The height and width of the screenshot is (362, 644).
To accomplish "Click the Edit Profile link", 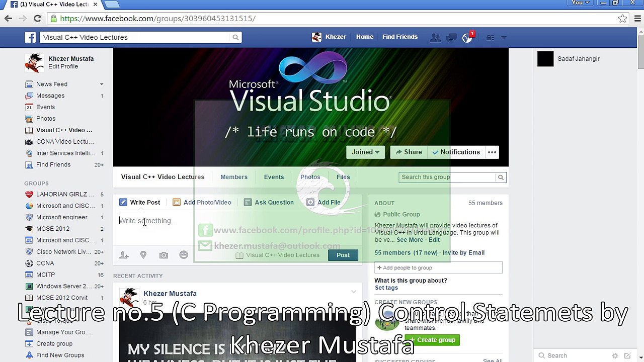I will pos(63,66).
